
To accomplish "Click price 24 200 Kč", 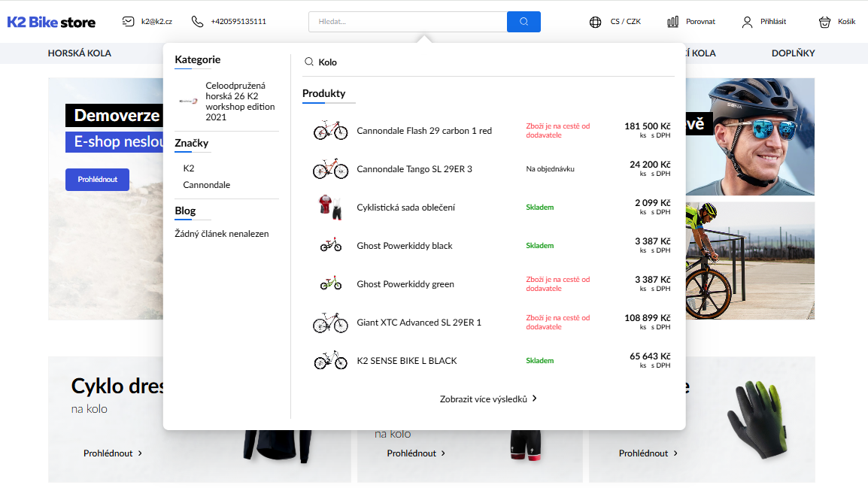I will [650, 165].
